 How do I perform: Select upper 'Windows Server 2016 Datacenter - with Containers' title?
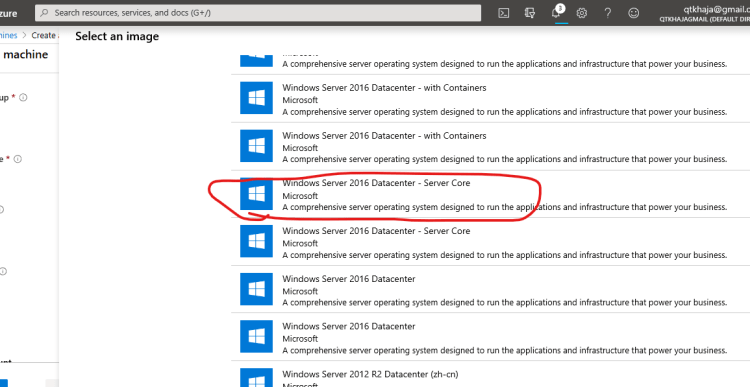384,88
